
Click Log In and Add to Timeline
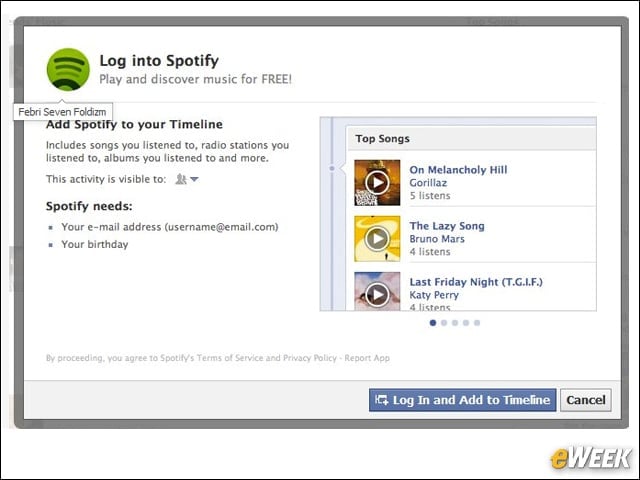coord(462,400)
